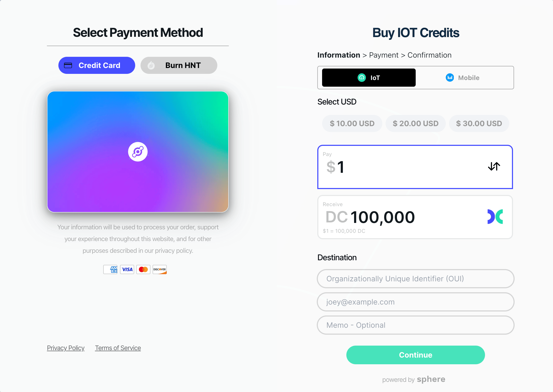Open the Terms of Service link

click(118, 348)
